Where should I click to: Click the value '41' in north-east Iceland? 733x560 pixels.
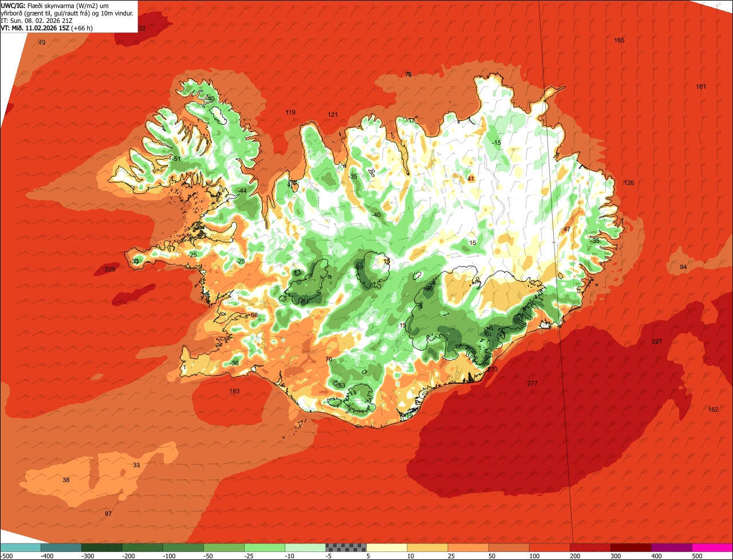(471, 179)
